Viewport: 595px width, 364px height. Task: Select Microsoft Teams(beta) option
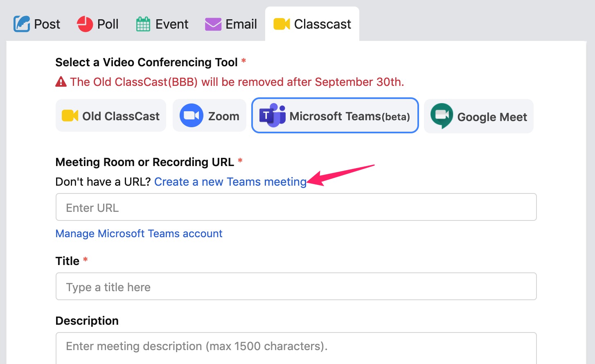click(335, 116)
